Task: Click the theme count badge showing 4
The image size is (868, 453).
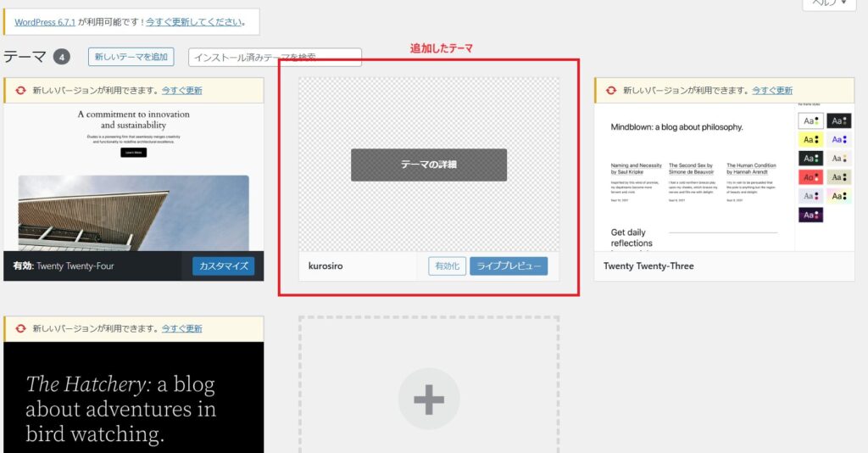Action: (x=62, y=57)
